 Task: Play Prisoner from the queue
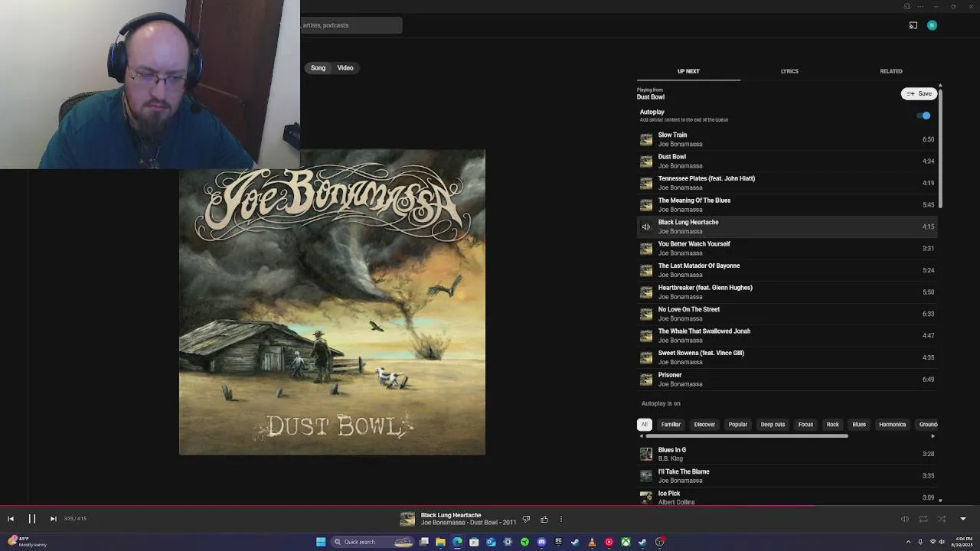click(x=787, y=380)
